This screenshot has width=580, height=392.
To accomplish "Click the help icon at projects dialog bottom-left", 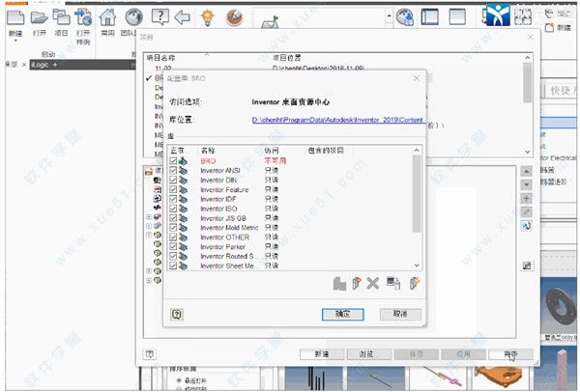I will click(150, 354).
